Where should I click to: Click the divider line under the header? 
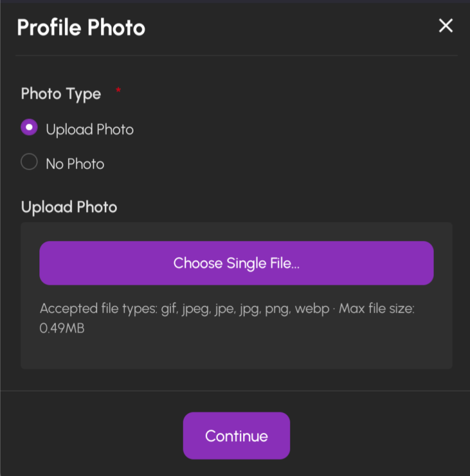[x=236, y=55]
